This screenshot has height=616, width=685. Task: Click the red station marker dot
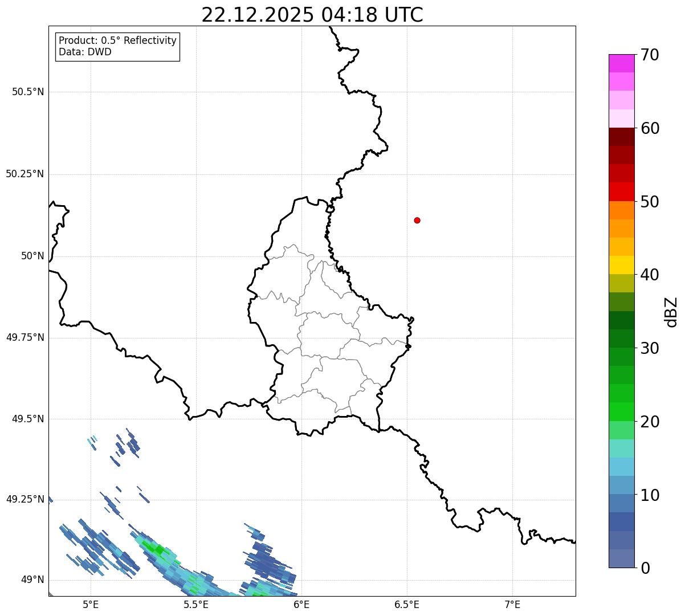point(417,220)
